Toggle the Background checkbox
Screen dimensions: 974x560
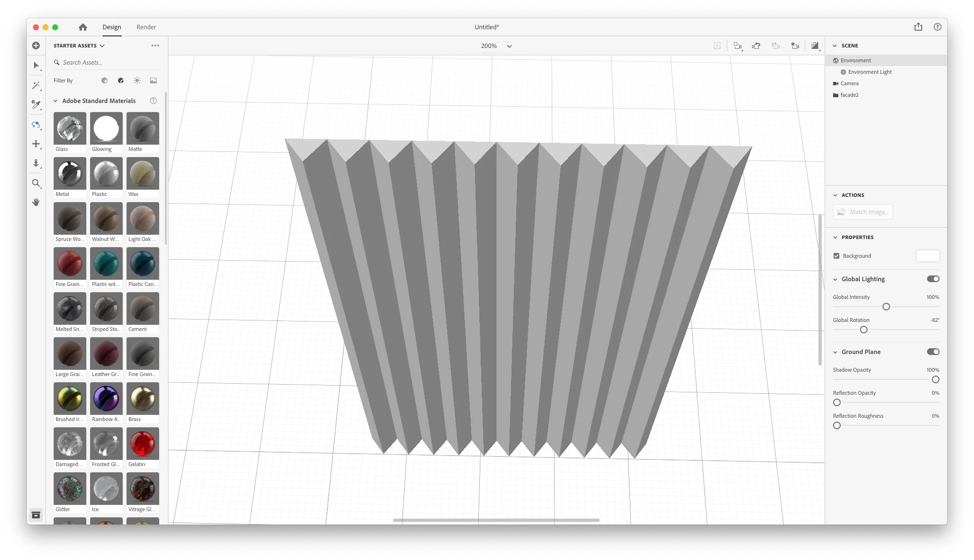click(836, 256)
